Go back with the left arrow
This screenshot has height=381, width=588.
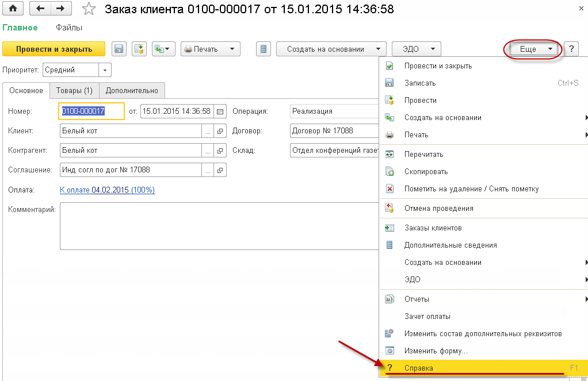pyautogui.click(x=40, y=9)
